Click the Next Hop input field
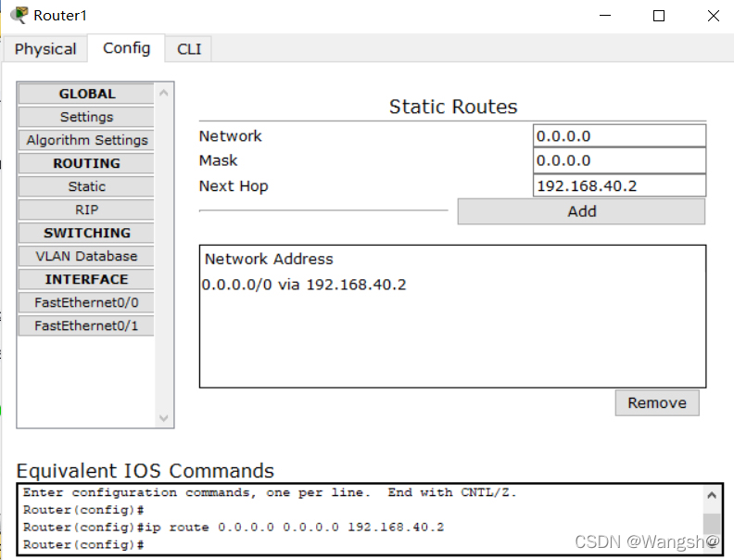734x560 pixels. tap(619, 186)
